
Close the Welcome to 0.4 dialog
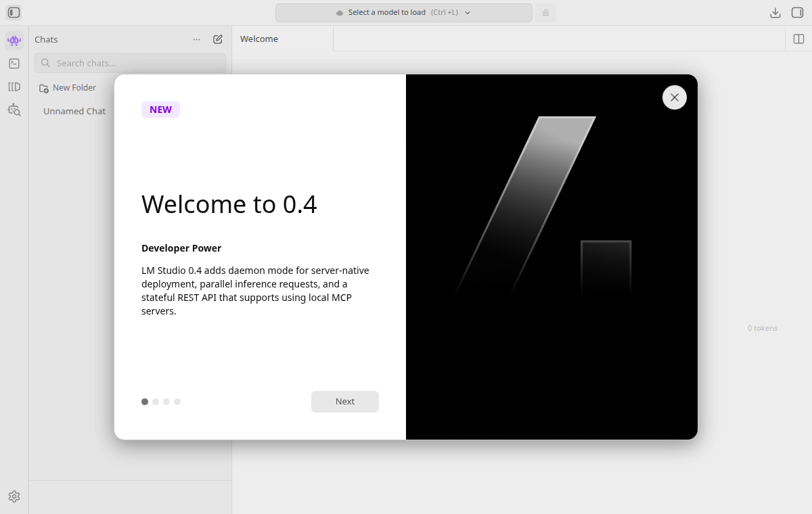(674, 97)
